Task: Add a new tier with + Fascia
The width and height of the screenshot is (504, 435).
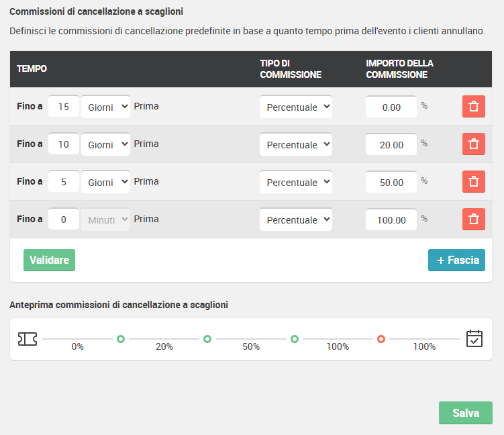Action: point(456,260)
